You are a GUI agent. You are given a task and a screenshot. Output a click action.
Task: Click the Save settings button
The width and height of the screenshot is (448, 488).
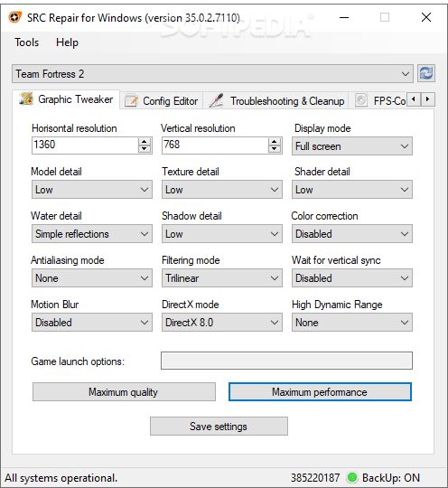(x=219, y=426)
